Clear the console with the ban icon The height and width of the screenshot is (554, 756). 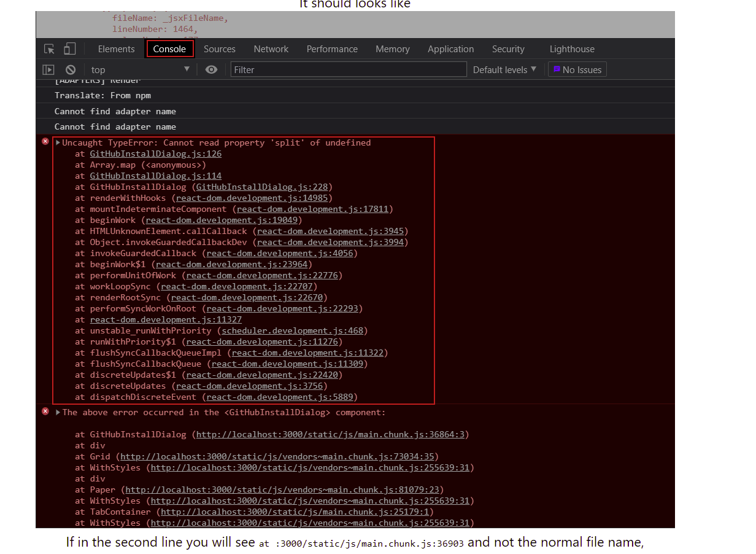click(x=70, y=69)
